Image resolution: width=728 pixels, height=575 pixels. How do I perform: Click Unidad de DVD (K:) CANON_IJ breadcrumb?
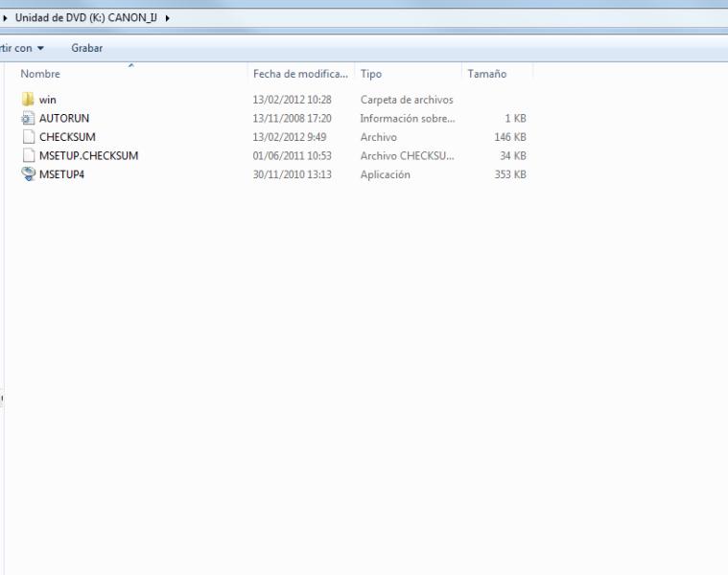(x=86, y=17)
